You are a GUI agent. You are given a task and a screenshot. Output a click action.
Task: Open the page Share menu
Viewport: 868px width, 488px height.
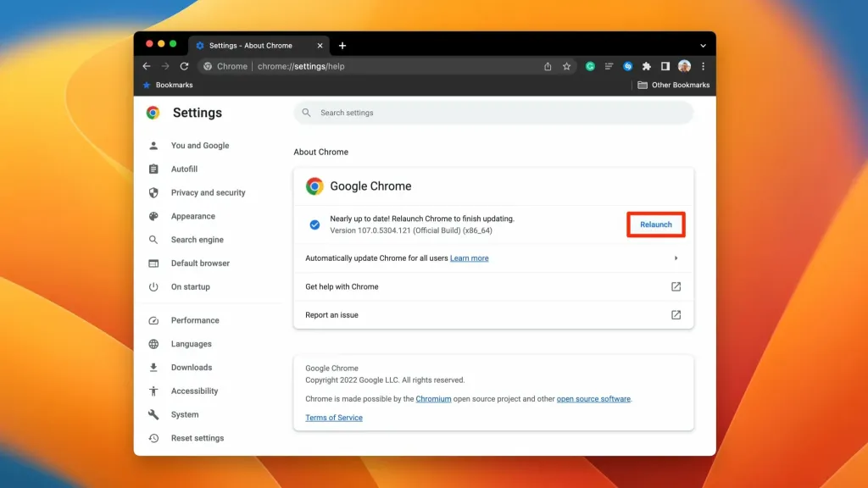547,65
